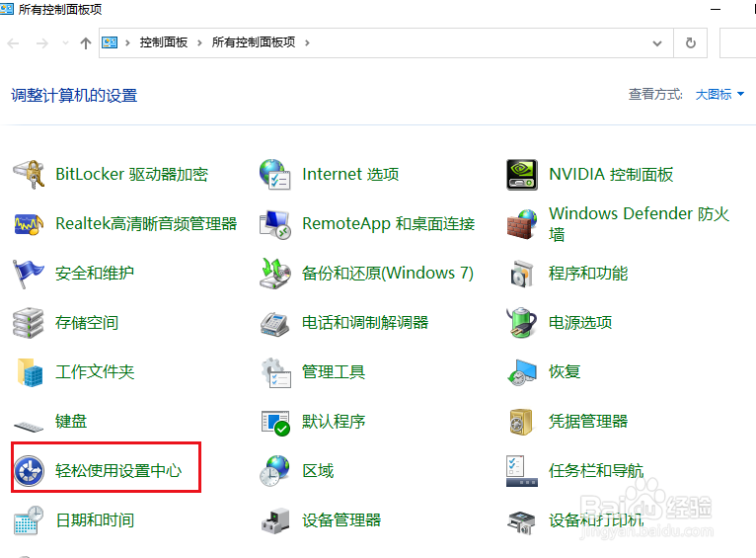Click the control panel icon in the address bar
The width and height of the screenshot is (756, 558).
tap(110, 42)
